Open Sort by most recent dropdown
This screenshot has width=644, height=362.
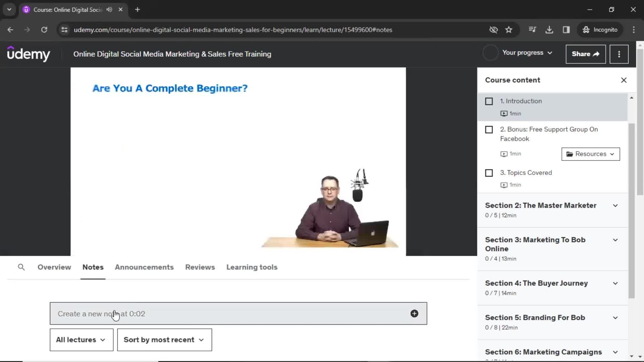164,340
